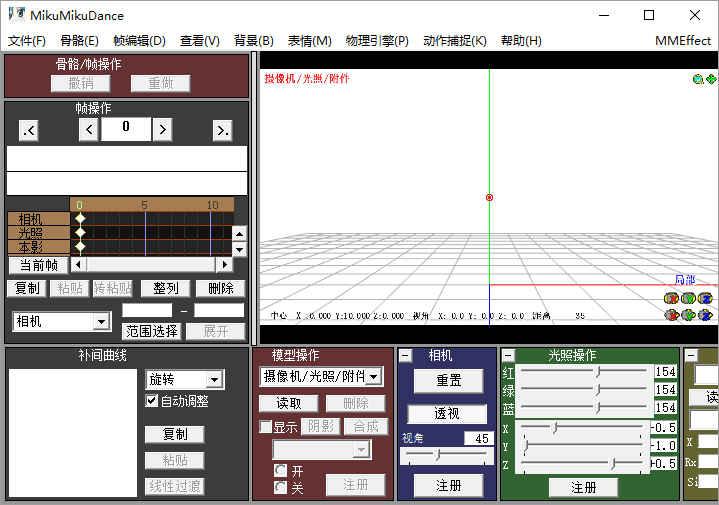
Task: Open the 帮助(H) menu
Action: [521, 41]
